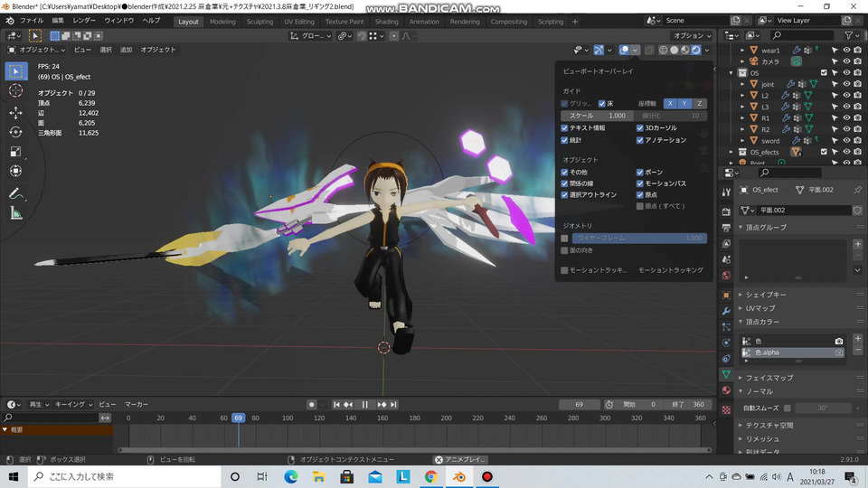Select the Annotate tool
The height and width of the screenshot is (488, 868).
click(x=15, y=193)
